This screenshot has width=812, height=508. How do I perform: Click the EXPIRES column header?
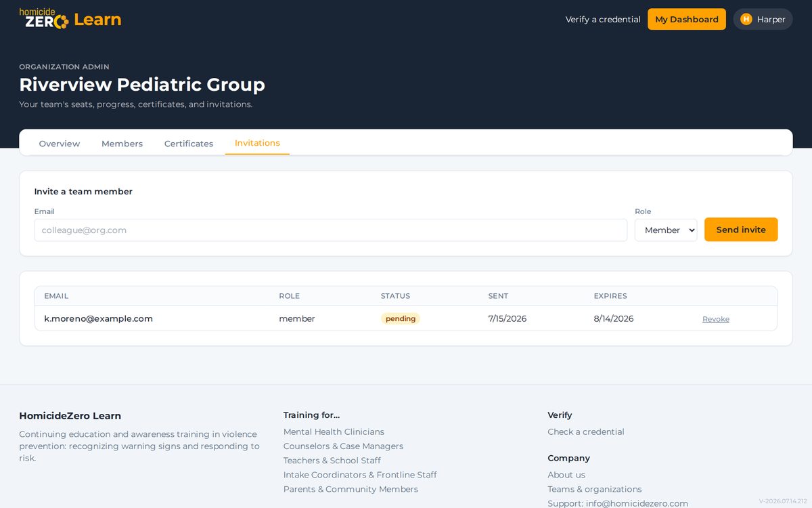[x=610, y=296]
